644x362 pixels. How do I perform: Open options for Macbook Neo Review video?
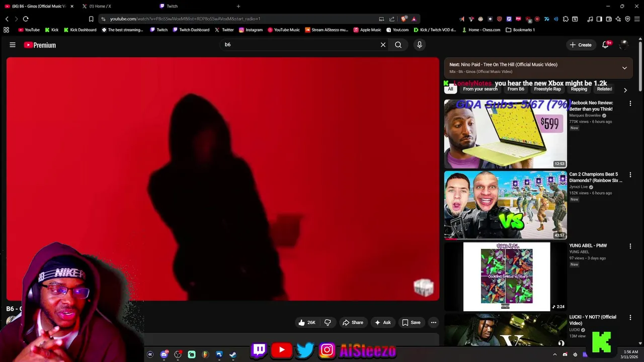coord(630,103)
